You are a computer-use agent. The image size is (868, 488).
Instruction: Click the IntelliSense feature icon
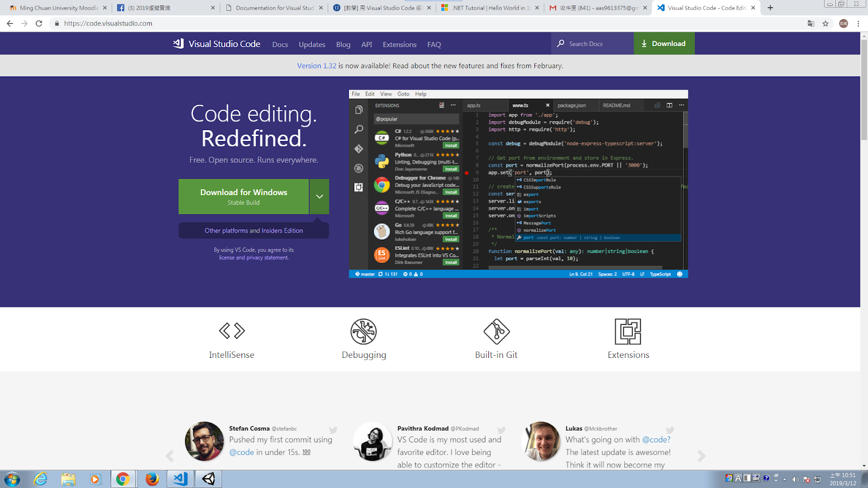[x=232, y=331]
